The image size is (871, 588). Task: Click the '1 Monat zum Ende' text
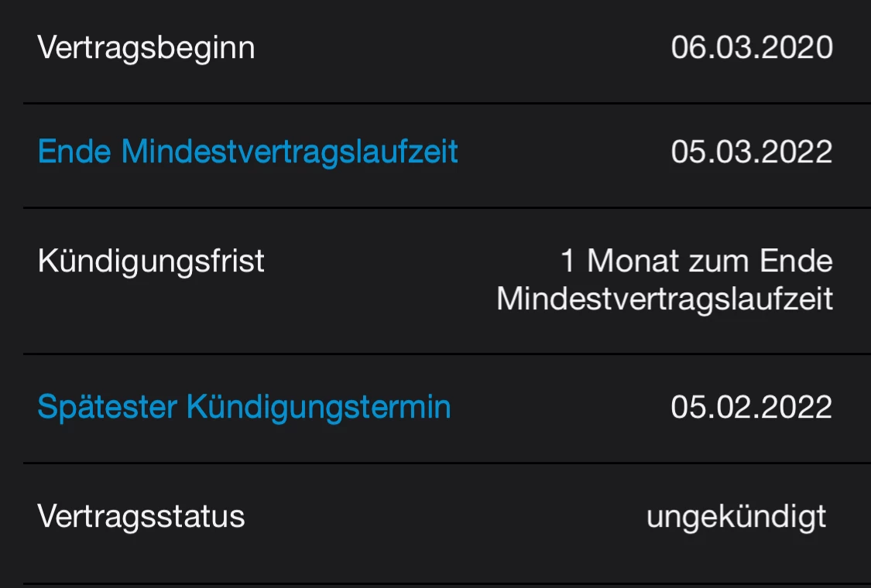[x=697, y=261]
